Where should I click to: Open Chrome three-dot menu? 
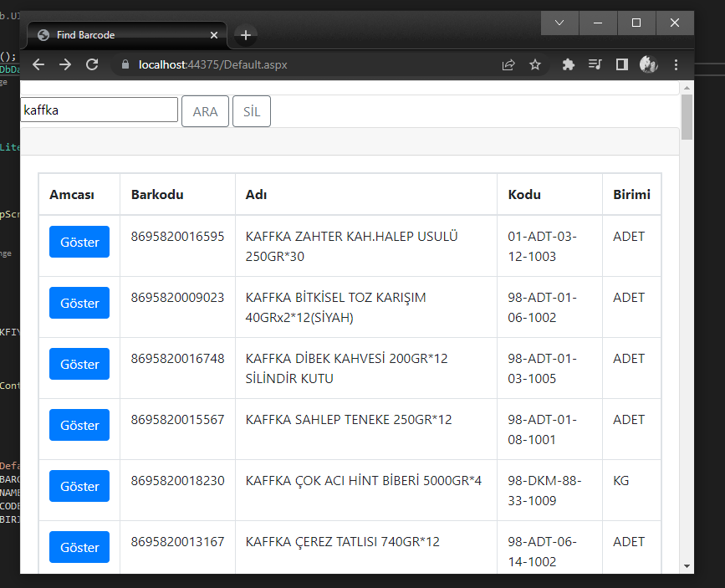676,64
